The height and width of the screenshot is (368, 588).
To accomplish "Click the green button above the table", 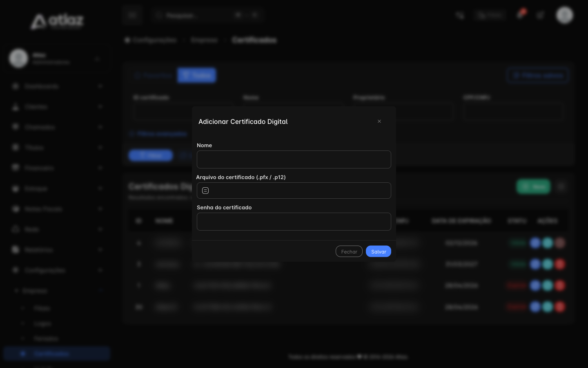I will [x=533, y=186].
